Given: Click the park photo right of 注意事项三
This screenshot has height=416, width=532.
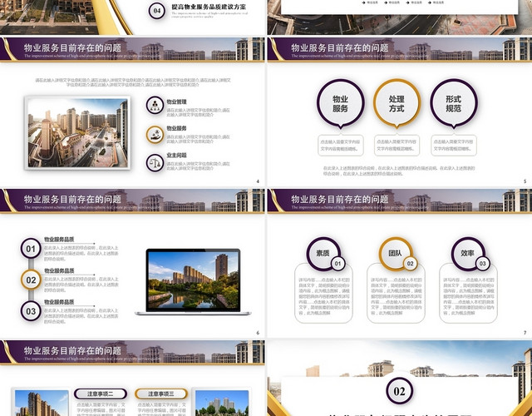Looking at the screenshot, I should (222, 403).
